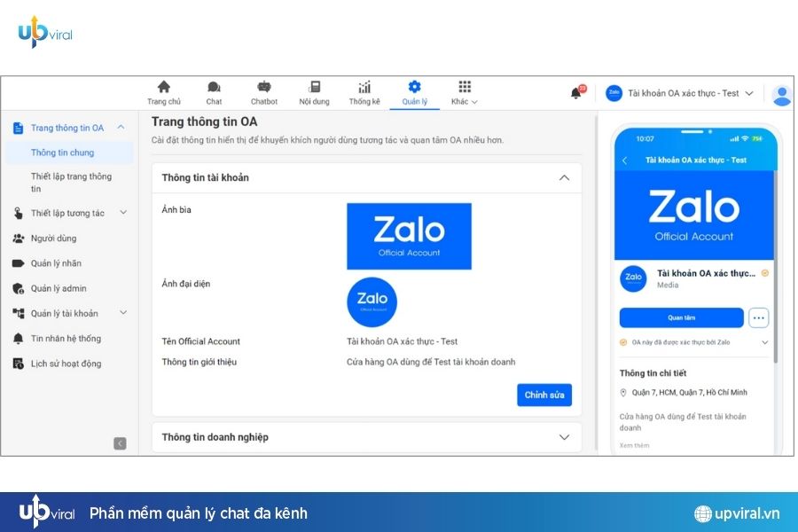Click the Trang thông tin OA page heading

click(x=205, y=122)
